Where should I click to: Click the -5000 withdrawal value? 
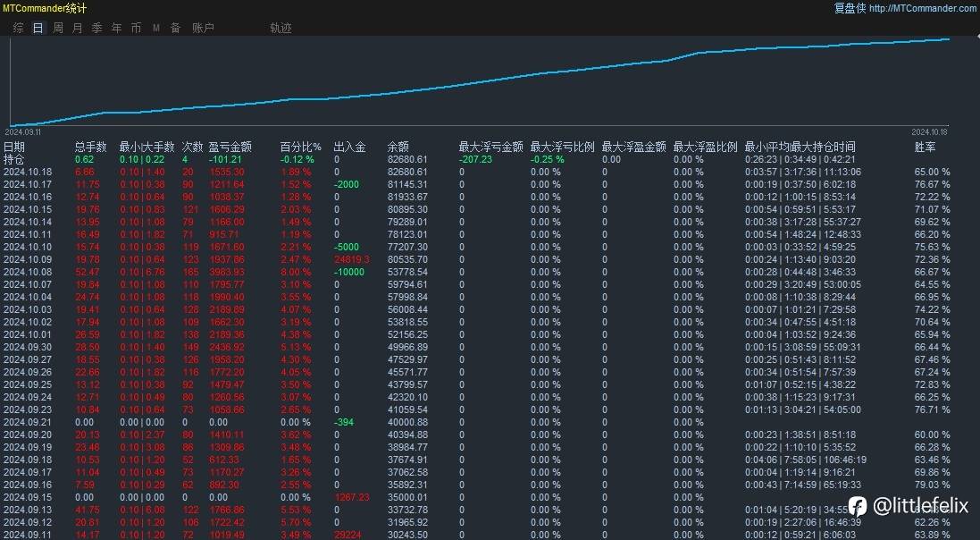pos(347,247)
